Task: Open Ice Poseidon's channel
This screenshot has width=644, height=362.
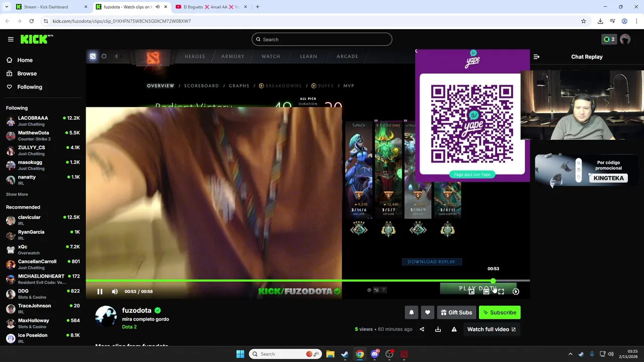Action: click(x=43, y=338)
